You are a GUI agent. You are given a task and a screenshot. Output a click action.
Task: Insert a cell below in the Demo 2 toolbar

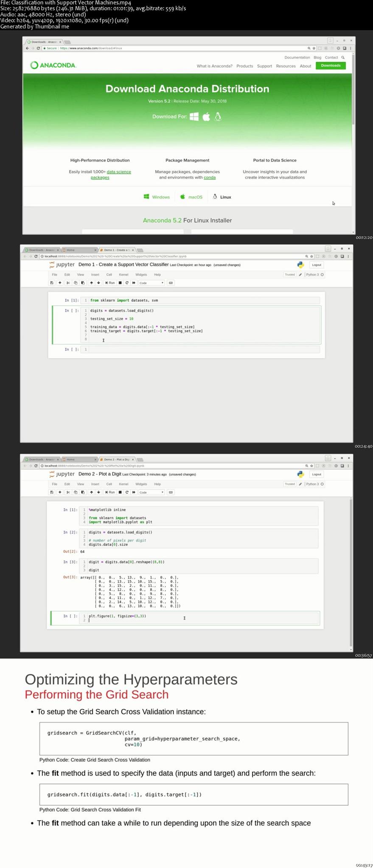pos(60,492)
